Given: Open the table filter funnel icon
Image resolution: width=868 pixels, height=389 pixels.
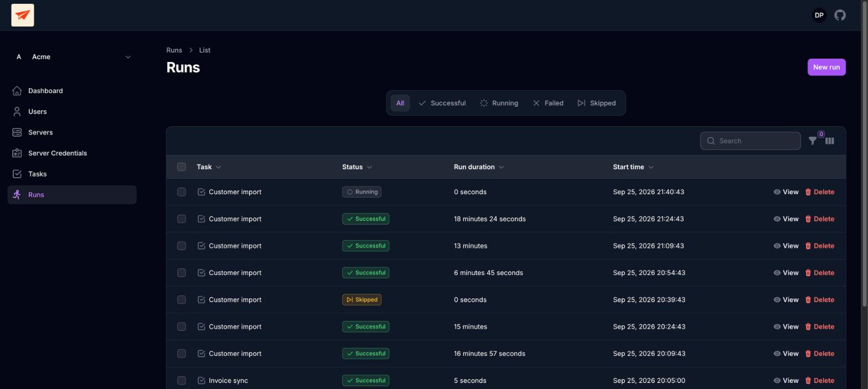Looking at the screenshot, I should pyautogui.click(x=812, y=141).
